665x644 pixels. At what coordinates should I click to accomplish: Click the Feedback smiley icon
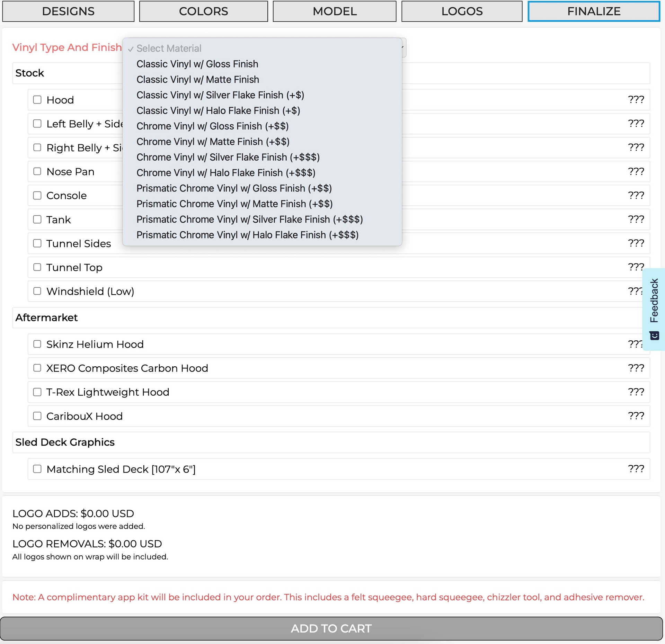coord(654,336)
